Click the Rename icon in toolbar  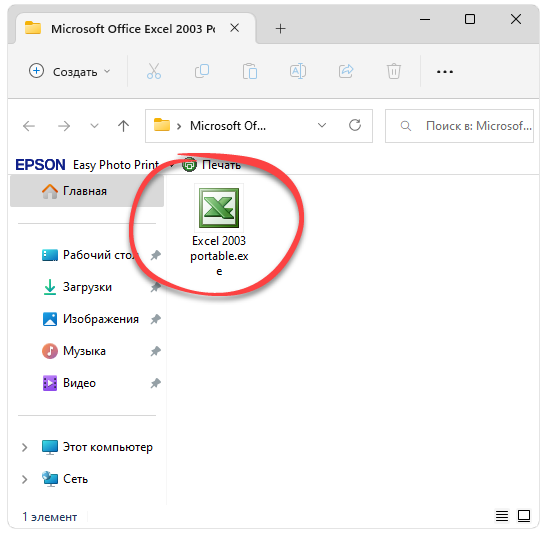click(x=298, y=72)
